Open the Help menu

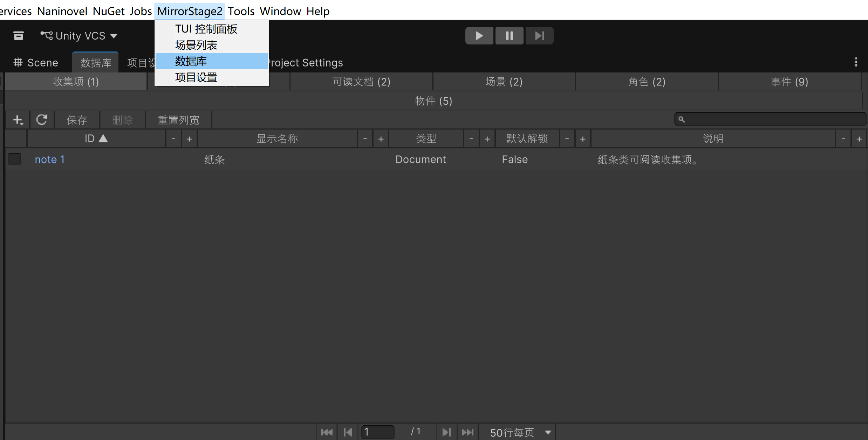click(x=318, y=11)
